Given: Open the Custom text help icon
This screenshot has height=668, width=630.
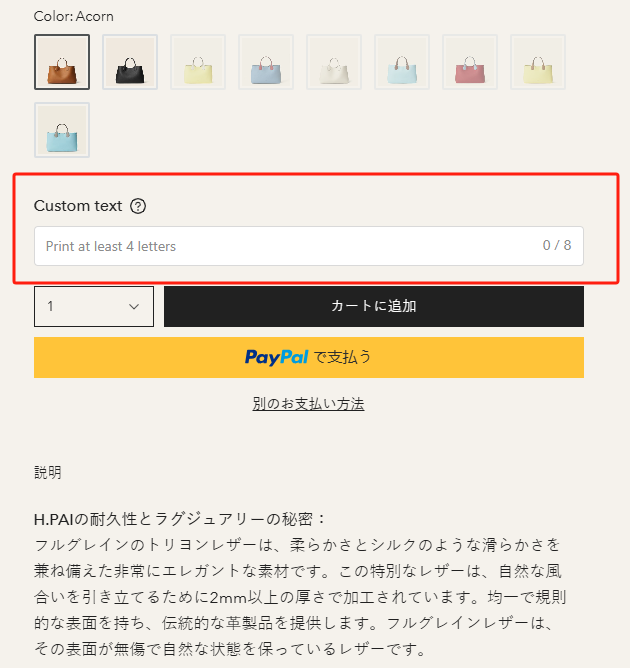Looking at the screenshot, I should [138, 206].
